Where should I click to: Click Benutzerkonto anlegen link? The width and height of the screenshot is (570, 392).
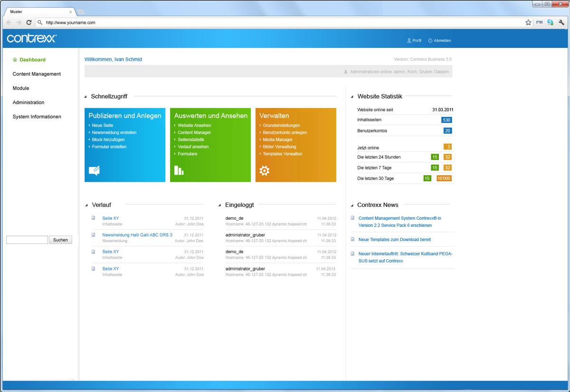(x=285, y=132)
